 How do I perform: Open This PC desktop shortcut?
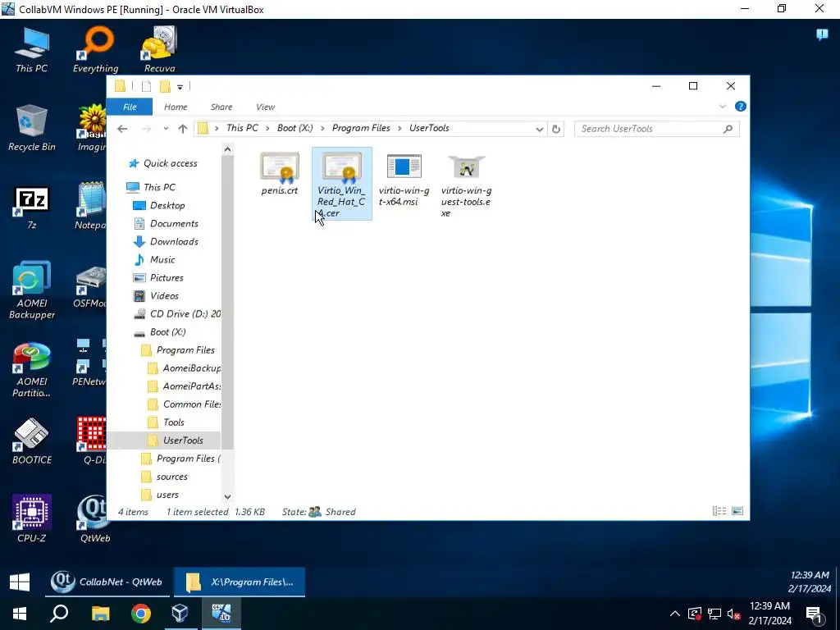(31, 49)
